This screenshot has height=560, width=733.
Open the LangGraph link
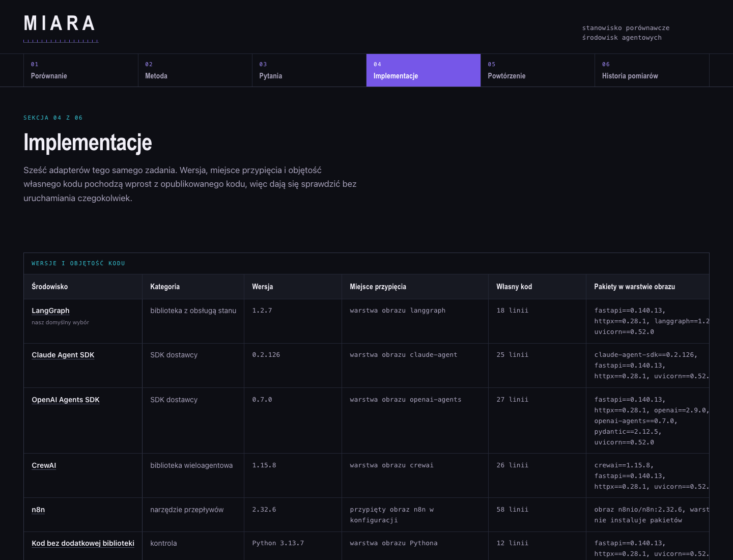pyautogui.click(x=50, y=311)
